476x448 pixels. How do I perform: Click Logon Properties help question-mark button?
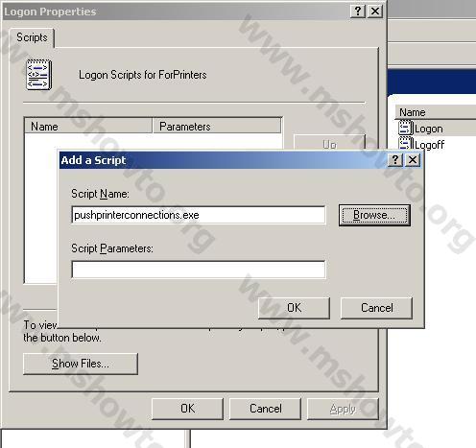(358, 12)
